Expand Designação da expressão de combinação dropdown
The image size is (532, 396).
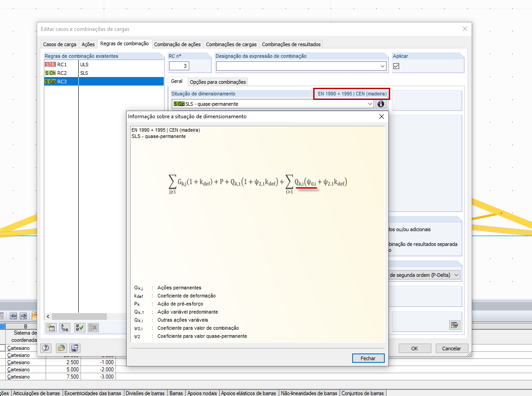pyautogui.click(x=383, y=66)
